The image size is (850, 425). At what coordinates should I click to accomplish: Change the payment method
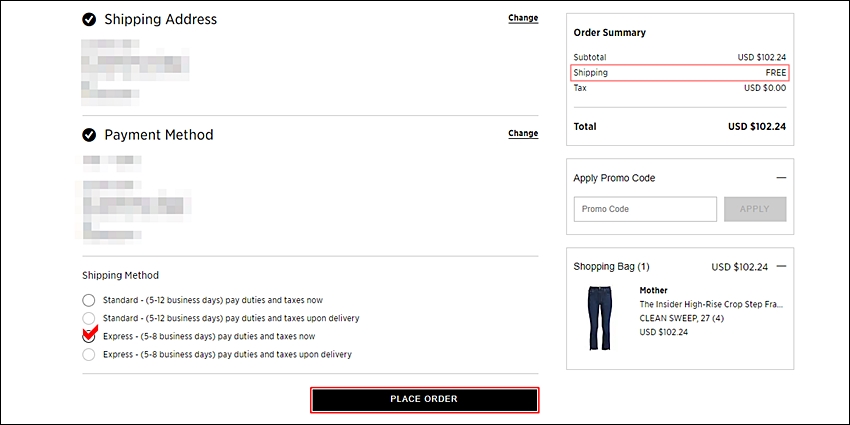[523, 133]
